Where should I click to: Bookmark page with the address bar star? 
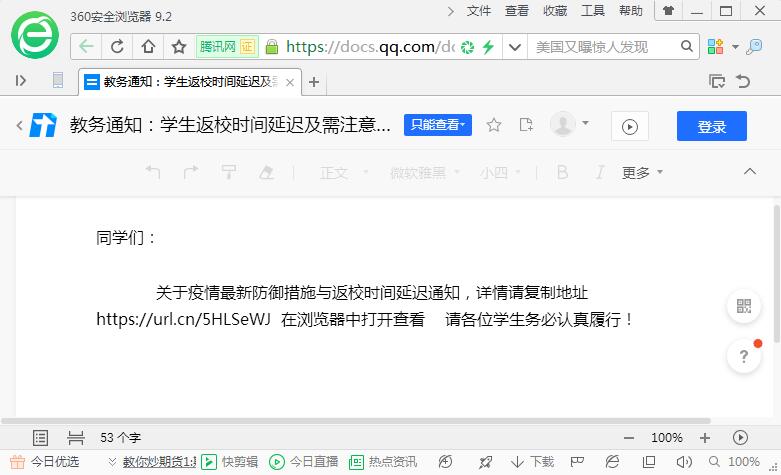(x=179, y=47)
